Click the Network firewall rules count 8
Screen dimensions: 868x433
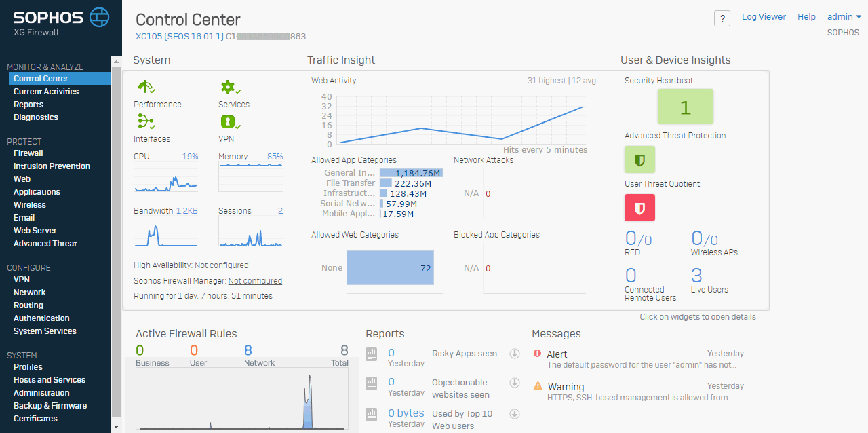248,350
